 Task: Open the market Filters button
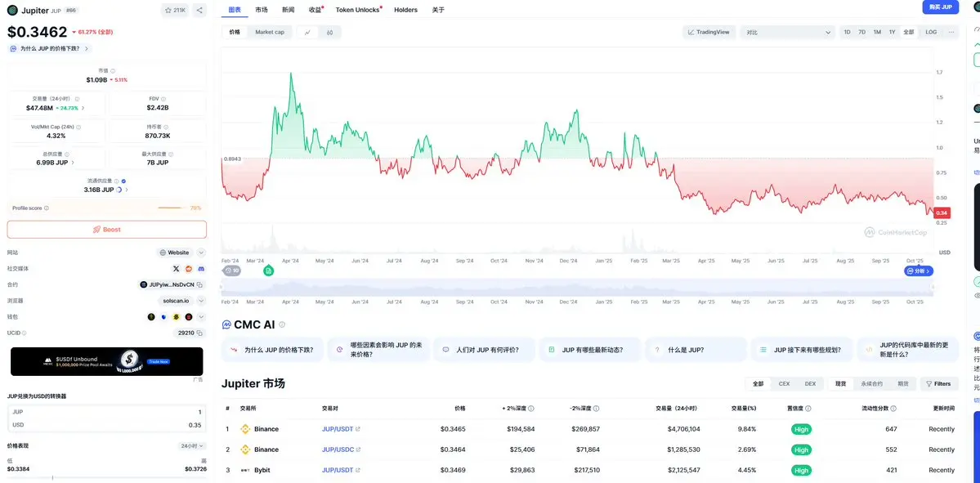(939, 383)
